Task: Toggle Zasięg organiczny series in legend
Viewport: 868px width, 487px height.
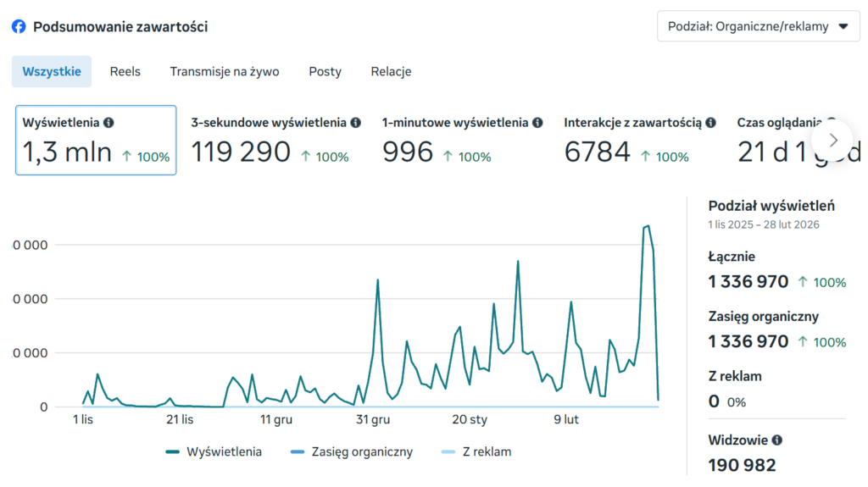Action: pyautogui.click(x=351, y=452)
